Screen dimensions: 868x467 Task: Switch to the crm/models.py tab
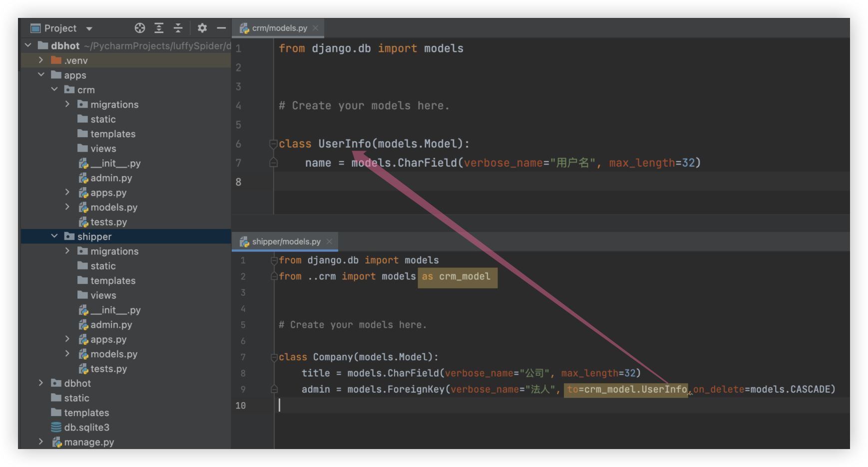tap(279, 28)
